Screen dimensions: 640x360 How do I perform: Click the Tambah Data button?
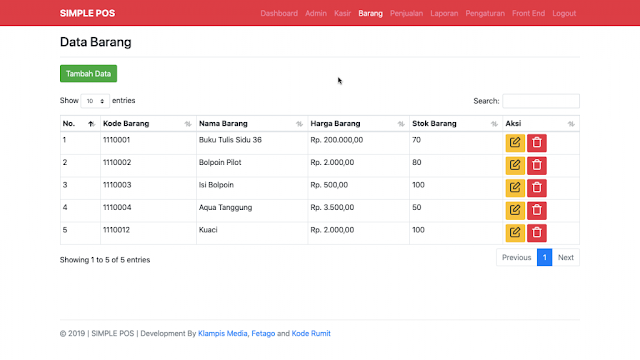88,73
